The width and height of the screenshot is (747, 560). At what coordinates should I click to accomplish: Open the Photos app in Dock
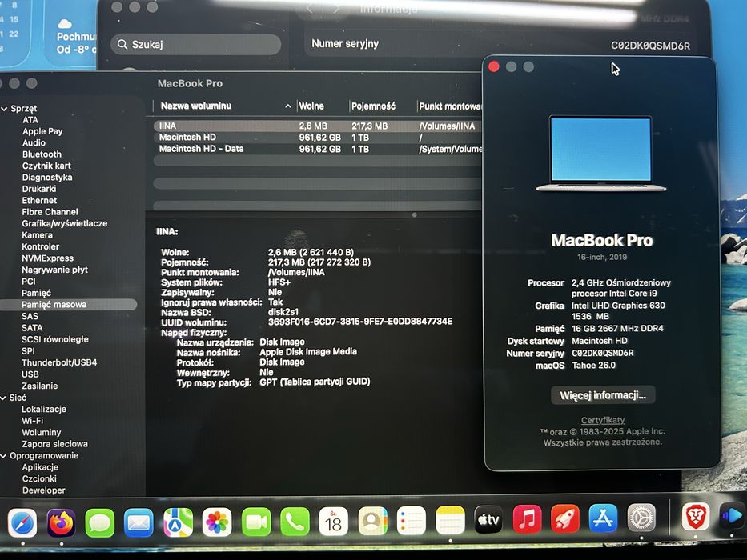click(217, 522)
